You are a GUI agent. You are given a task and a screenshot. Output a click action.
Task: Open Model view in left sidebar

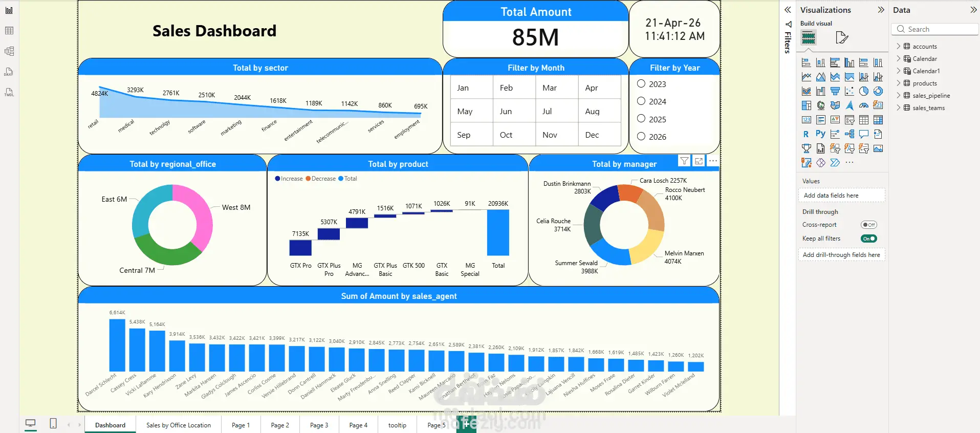[9, 51]
